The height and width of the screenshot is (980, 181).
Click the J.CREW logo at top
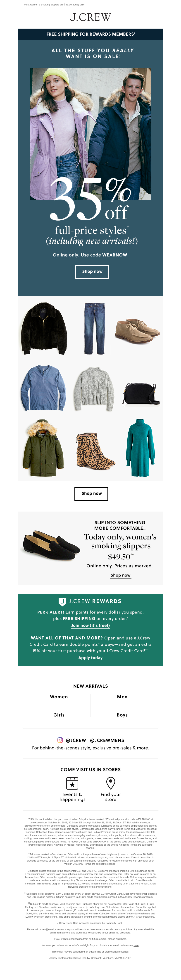90,17
